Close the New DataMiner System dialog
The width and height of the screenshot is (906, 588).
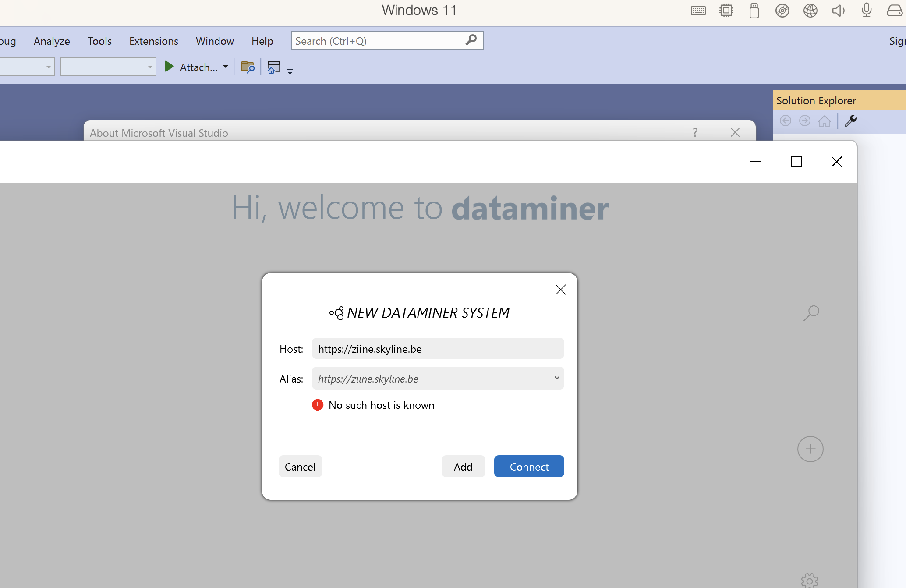[x=561, y=290]
